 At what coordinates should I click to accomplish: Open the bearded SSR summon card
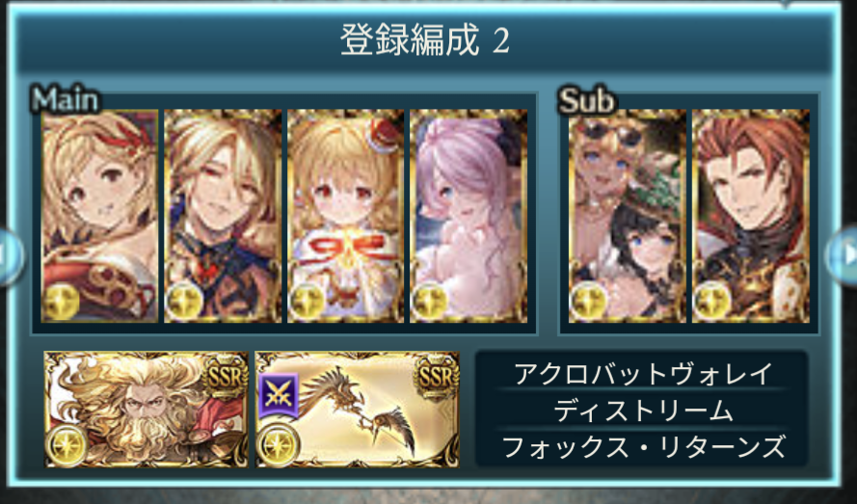click(146, 410)
